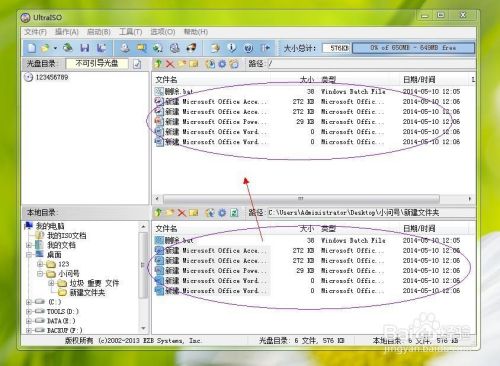Viewport: 500px width, 366px height.
Task: Click the yellow compress image icon
Action: click(x=142, y=48)
